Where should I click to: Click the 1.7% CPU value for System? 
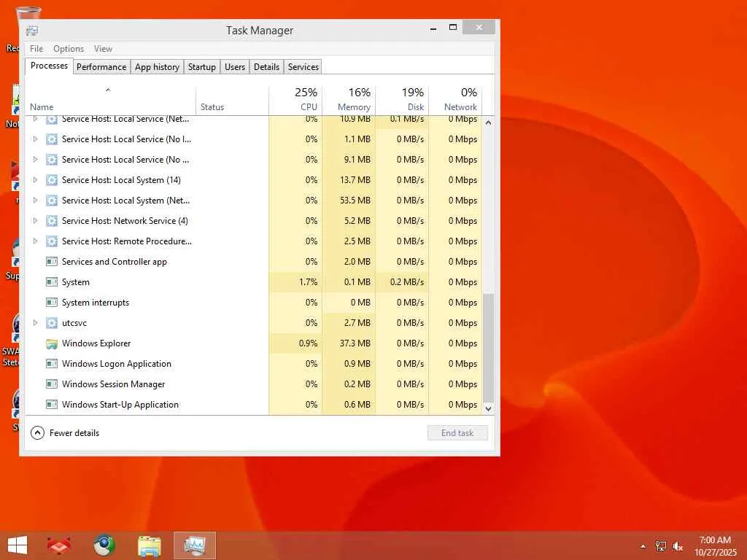coord(309,282)
